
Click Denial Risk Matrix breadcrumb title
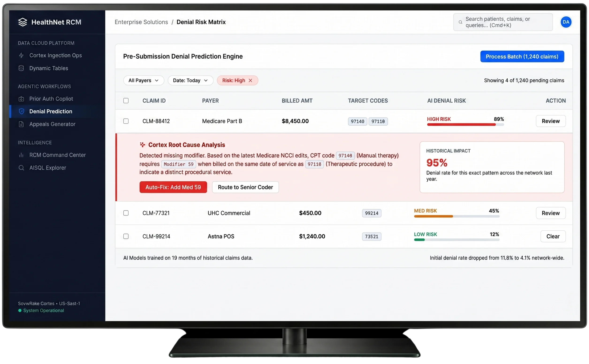[x=201, y=22]
